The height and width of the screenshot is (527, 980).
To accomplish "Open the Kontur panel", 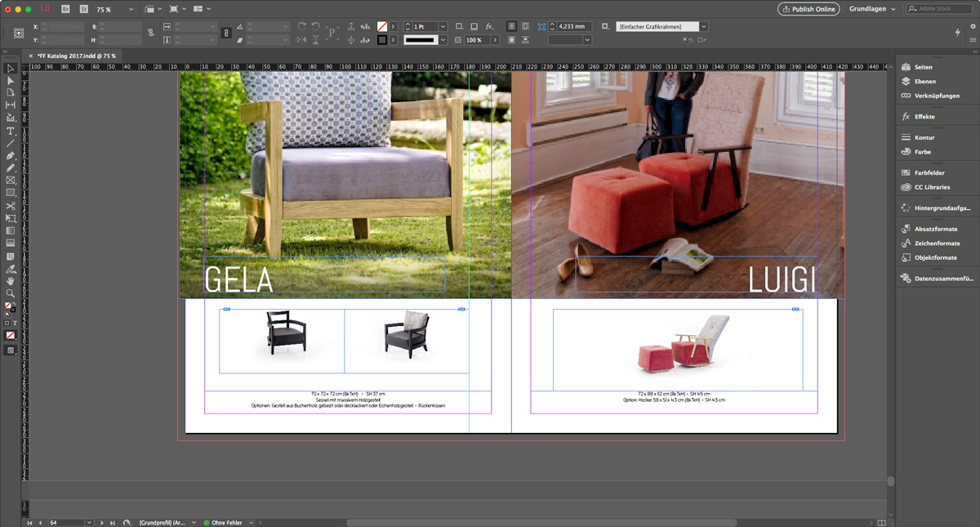I will [x=924, y=138].
